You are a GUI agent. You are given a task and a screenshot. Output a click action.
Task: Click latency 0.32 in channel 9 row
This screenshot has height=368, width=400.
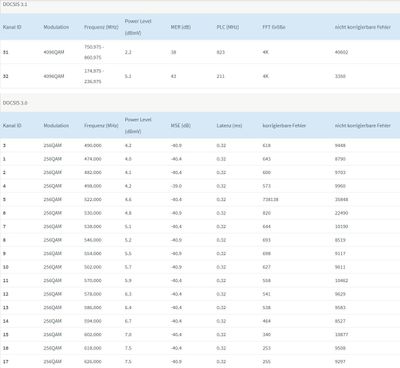(221, 254)
